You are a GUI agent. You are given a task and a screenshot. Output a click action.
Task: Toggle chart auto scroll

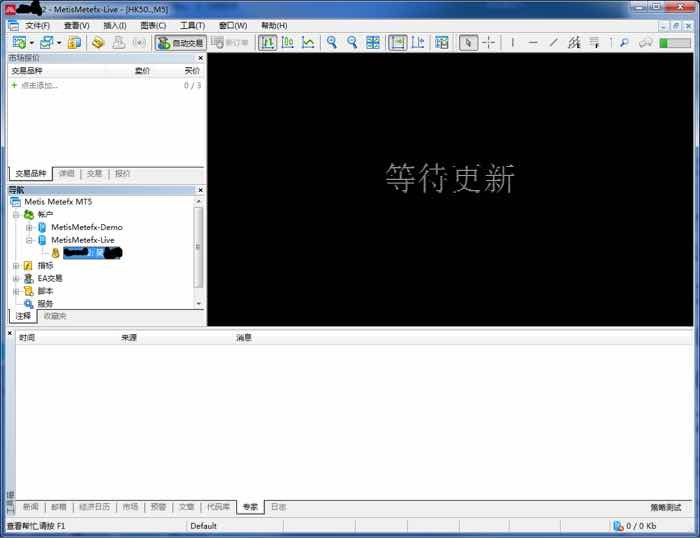point(397,42)
